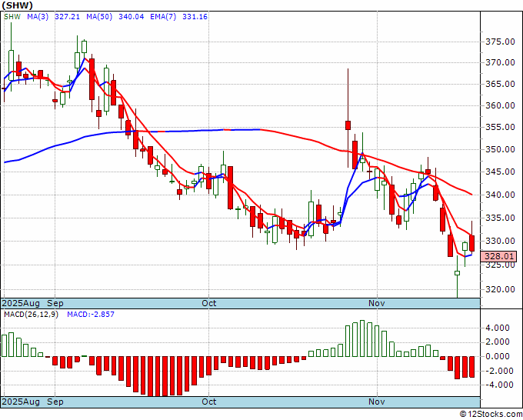Image resolution: width=523 pixels, height=420 pixels.
Task: Click the 345.00 price axis label
Action: tap(500, 172)
